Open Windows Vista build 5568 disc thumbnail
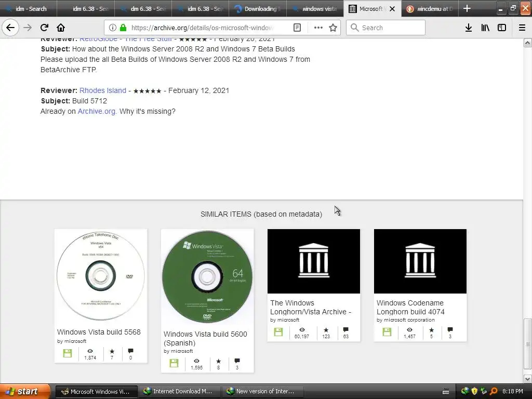The height and width of the screenshot is (399, 532). (x=101, y=276)
